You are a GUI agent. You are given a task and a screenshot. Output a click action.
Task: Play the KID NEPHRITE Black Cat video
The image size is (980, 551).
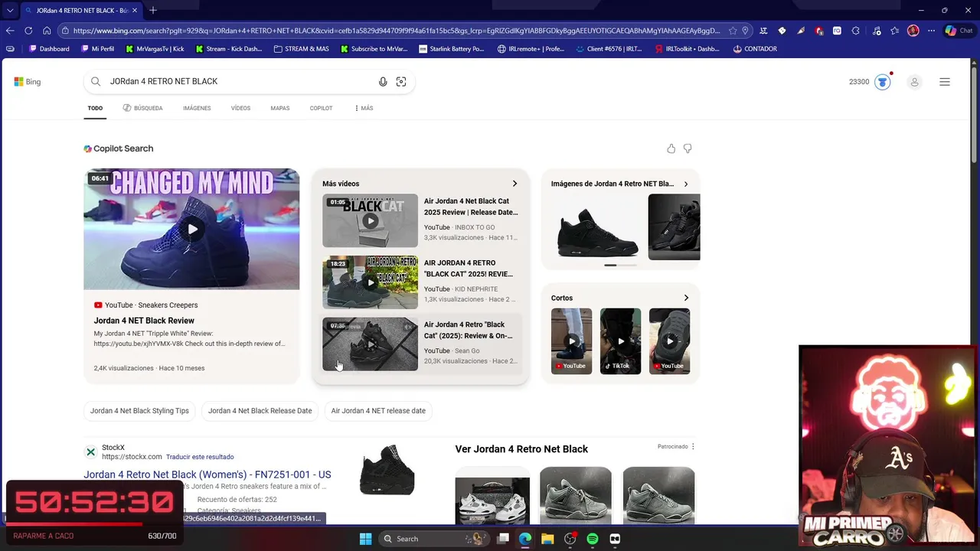pos(370,282)
